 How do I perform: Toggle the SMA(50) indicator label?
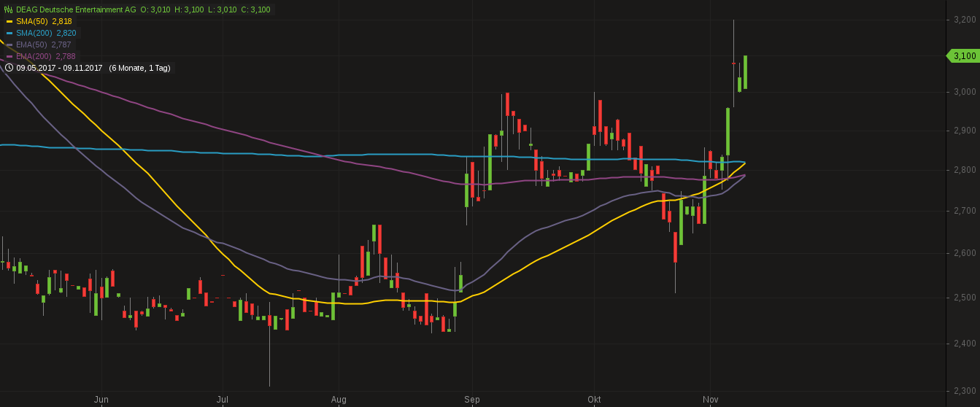coord(44,21)
